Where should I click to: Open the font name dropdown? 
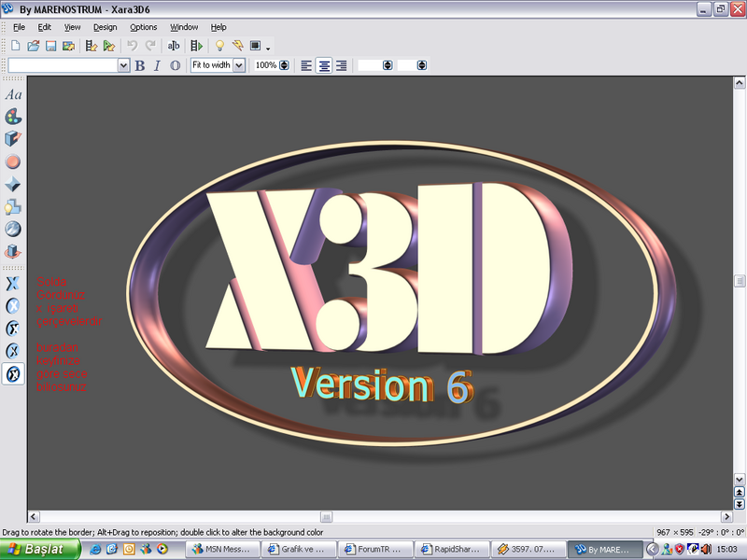[123, 65]
